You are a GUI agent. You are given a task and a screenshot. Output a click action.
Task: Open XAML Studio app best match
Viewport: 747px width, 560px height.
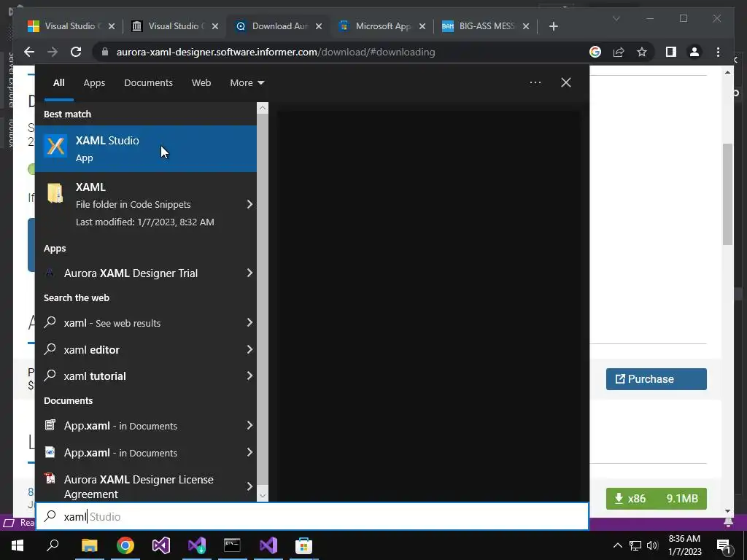146,149
